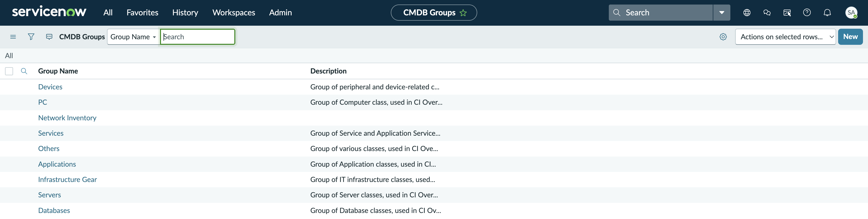This screenshot has height=219, width=868.
Task: Open the list activity stream icon
Action: pyautogui.click(x=49, y=37)
